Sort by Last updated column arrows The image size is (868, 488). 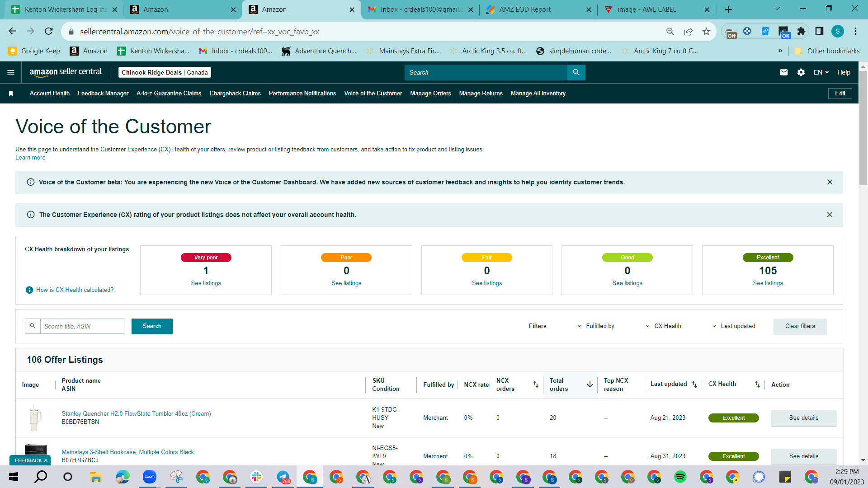click(x=694, y=385)
